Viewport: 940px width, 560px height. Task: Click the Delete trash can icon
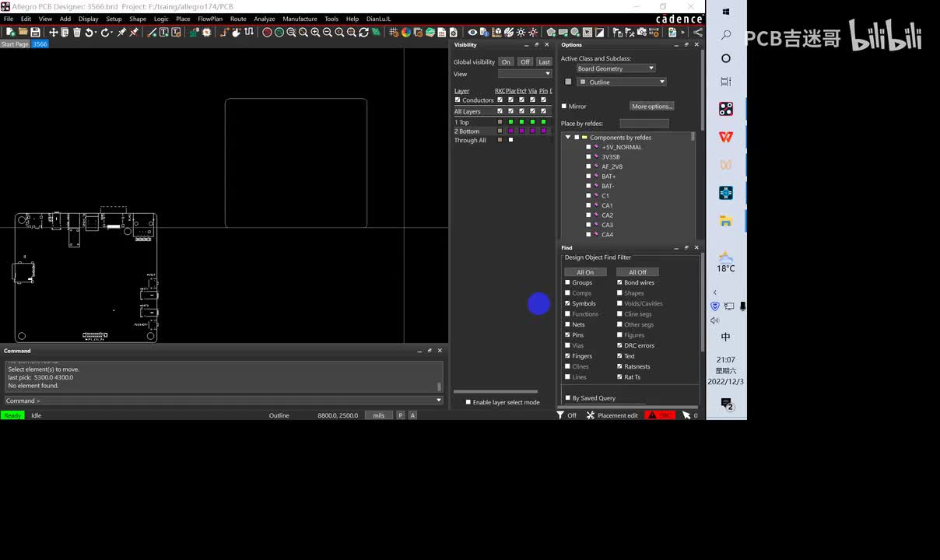tap(76, 32)
